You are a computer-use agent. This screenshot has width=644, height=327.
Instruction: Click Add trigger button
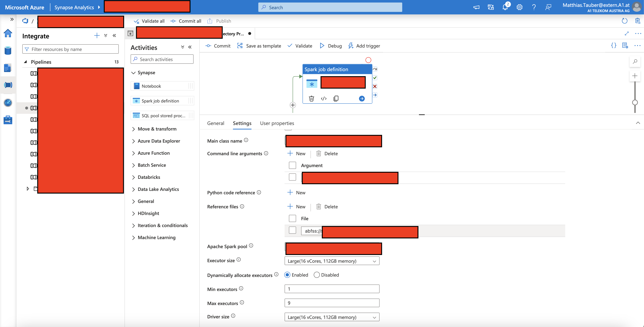pyautogui.click(x=364, y=46)
